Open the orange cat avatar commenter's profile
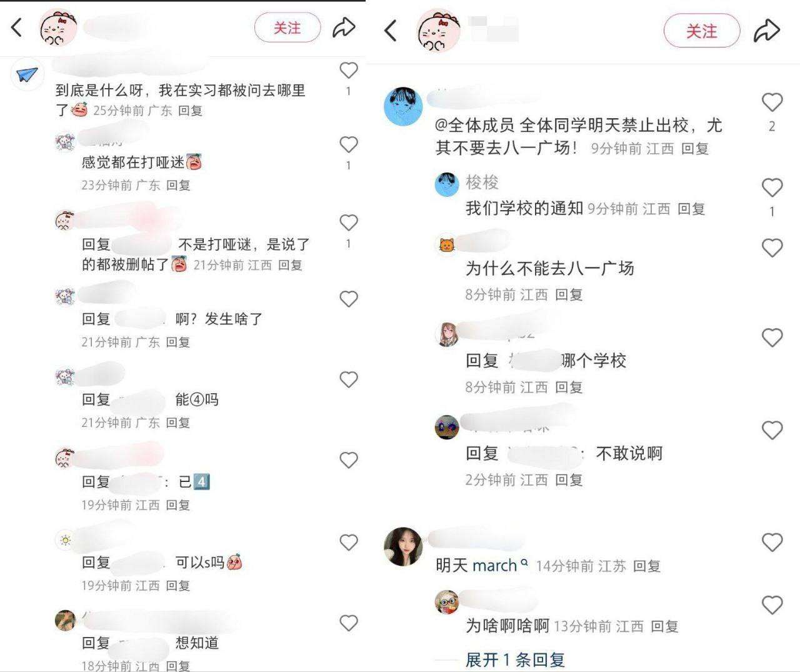 click(x=446, y=244)
